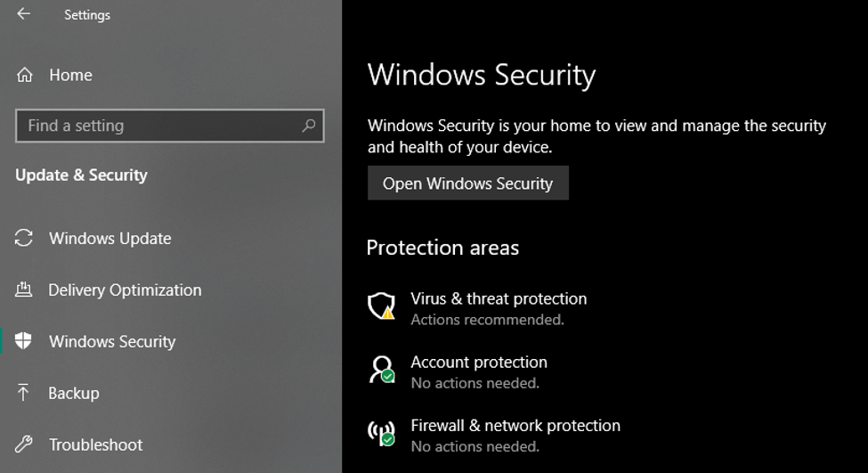Click the Firewall network signal icon
The height and width of the screenshot is (473, 868).
381,433
